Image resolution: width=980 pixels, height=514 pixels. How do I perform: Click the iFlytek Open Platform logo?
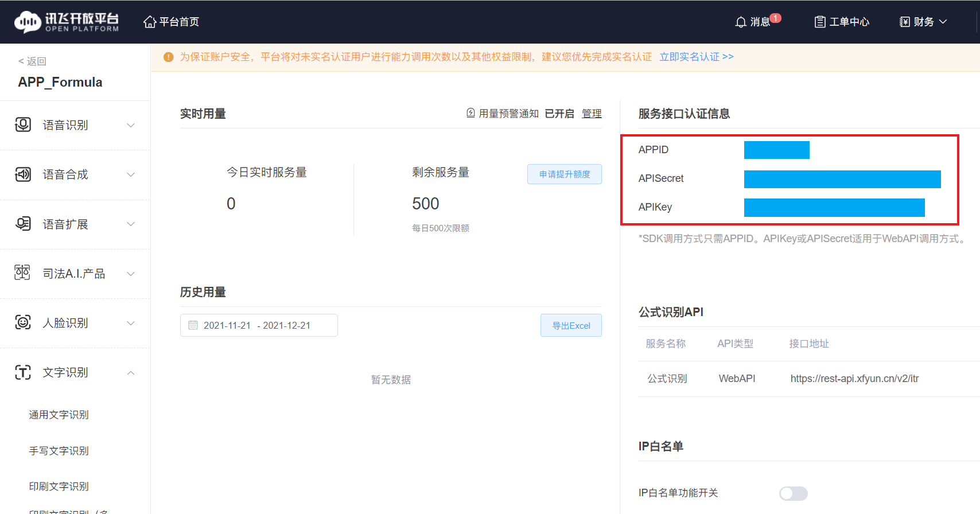(x=67, y=22)
